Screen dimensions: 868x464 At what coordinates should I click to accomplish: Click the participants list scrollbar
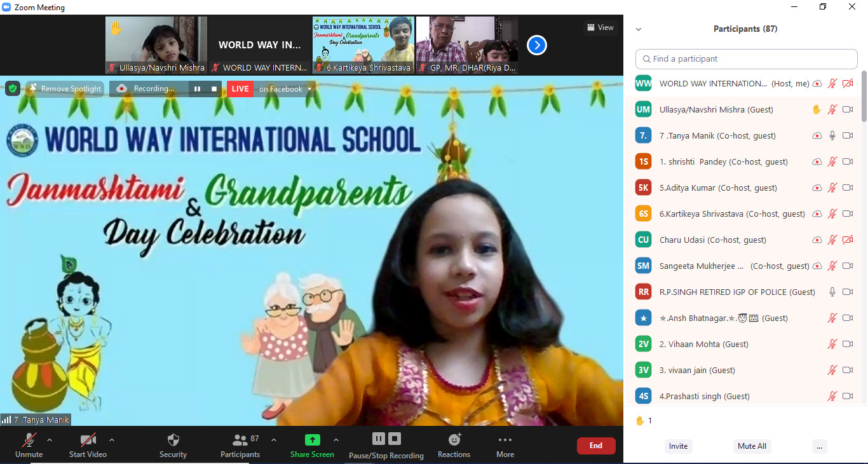(864, 95)
